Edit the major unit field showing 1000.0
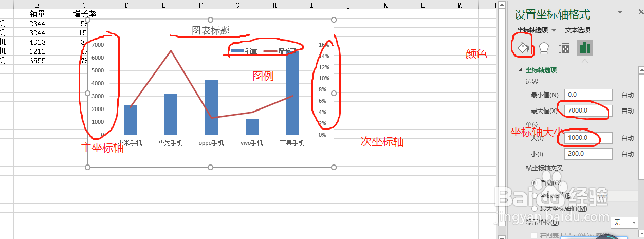Screen dimensions: 644x239 point(588,138)
